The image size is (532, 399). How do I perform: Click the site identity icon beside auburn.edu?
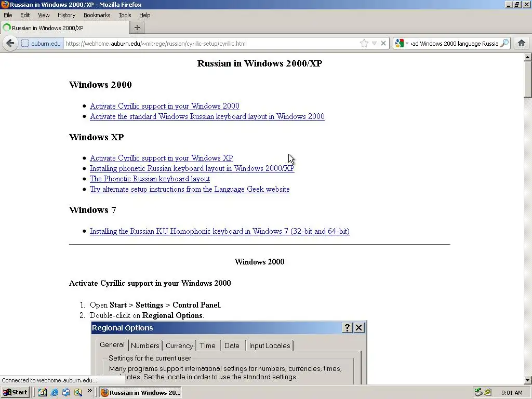25,44
